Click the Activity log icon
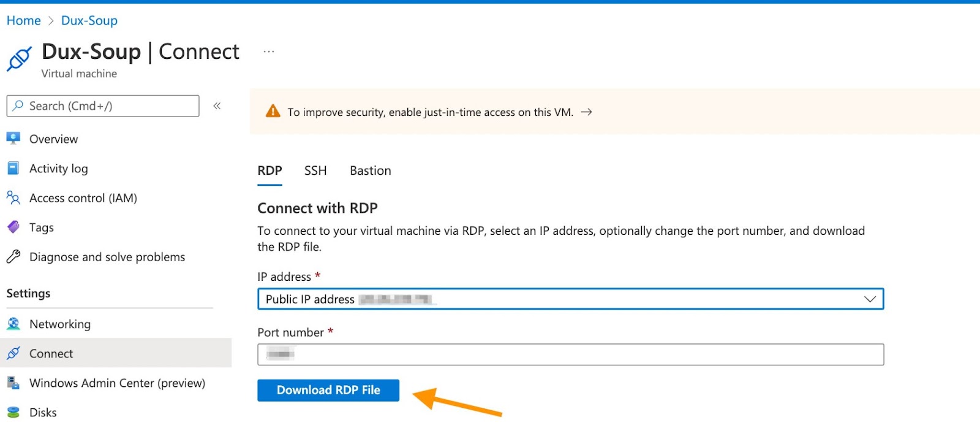The image size is (980, 428). (13, 168)
